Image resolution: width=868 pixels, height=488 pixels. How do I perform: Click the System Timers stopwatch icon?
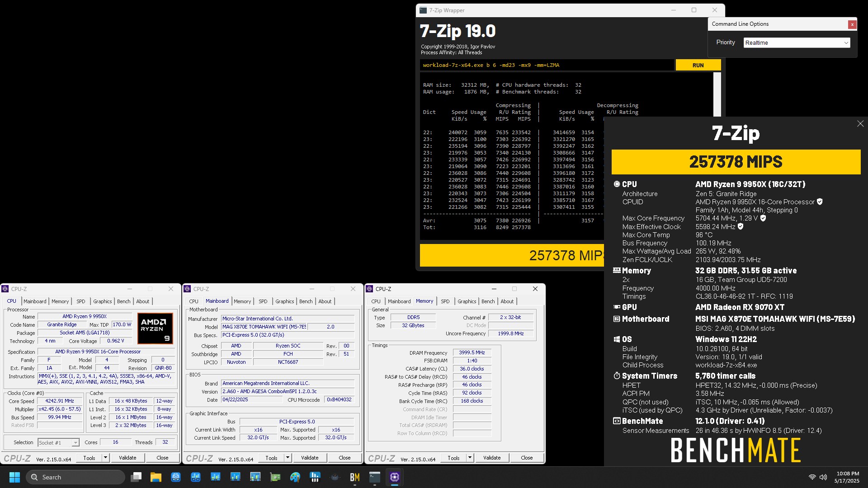tap(617, 376)
